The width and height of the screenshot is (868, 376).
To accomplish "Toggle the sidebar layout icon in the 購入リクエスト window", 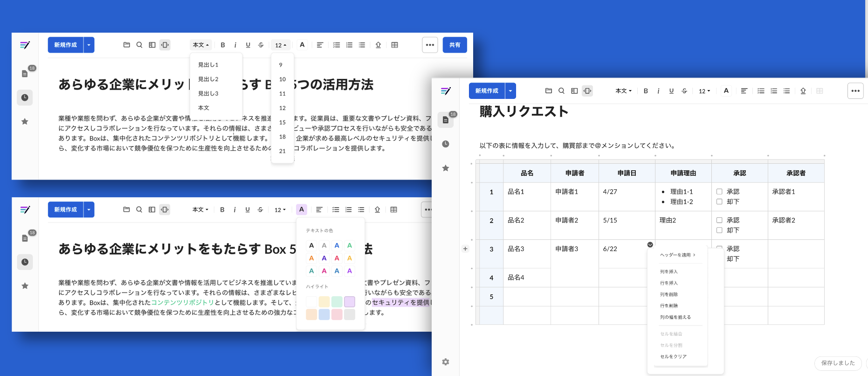I will point(574,91).
